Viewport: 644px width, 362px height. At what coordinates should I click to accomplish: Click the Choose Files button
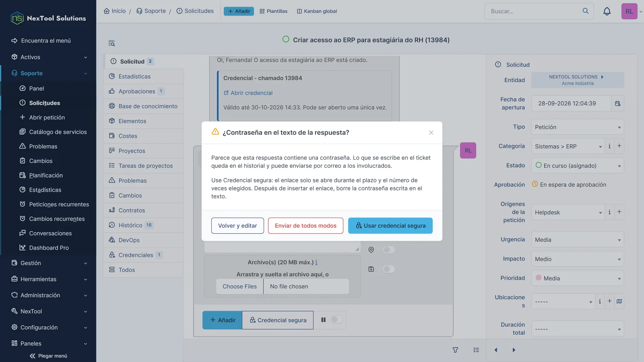coord(239,286)
